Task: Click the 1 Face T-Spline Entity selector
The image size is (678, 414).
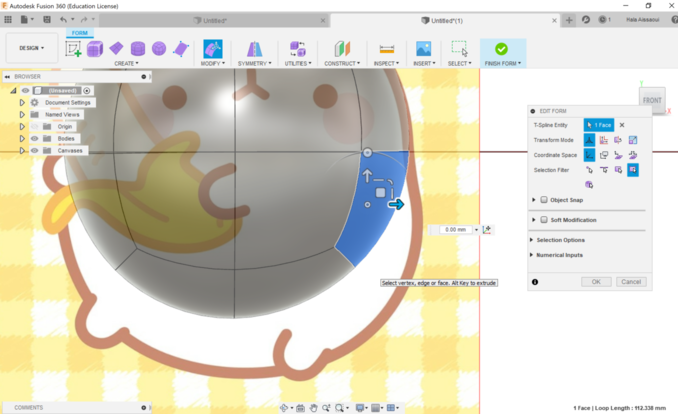Action: [x=599, y=125]
